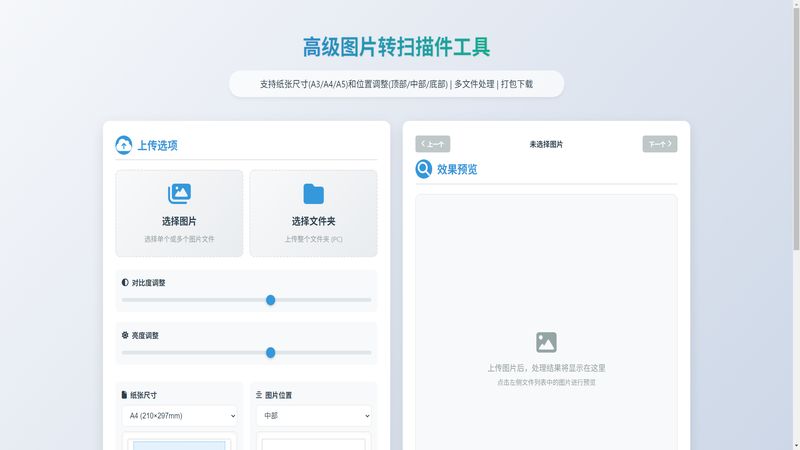Screen dimensions: 800x450
Task: Click the image position preview box
Action: pos(313,442)
